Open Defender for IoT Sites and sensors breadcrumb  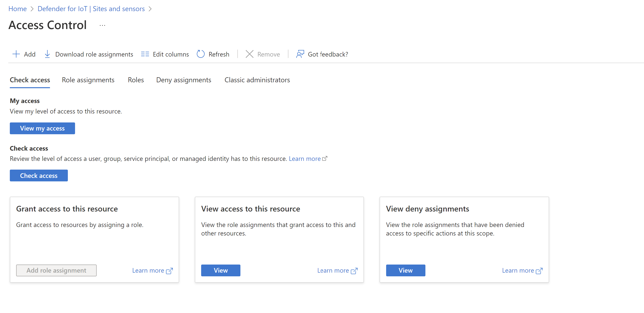click(x=91, y=9)
